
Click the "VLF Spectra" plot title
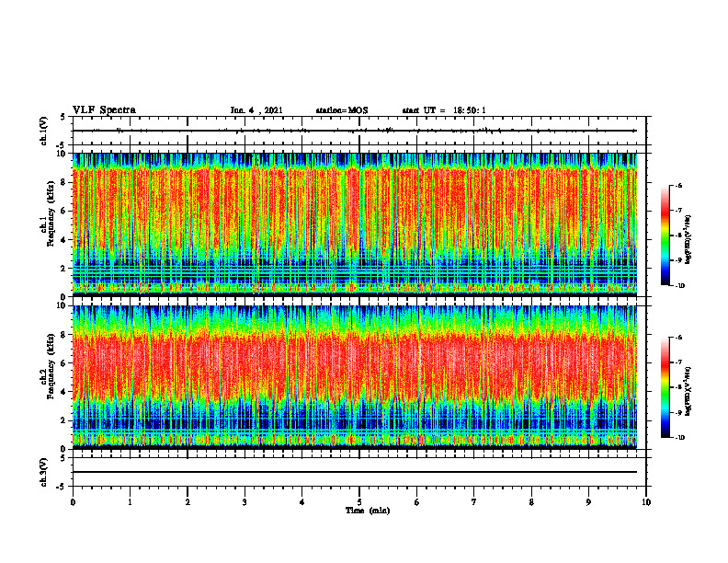(104, 110)
